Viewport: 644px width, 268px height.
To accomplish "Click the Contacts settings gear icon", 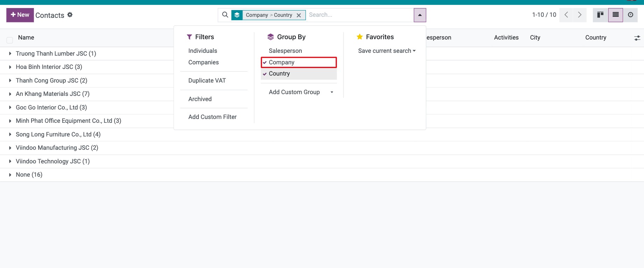I will (70, 15).
